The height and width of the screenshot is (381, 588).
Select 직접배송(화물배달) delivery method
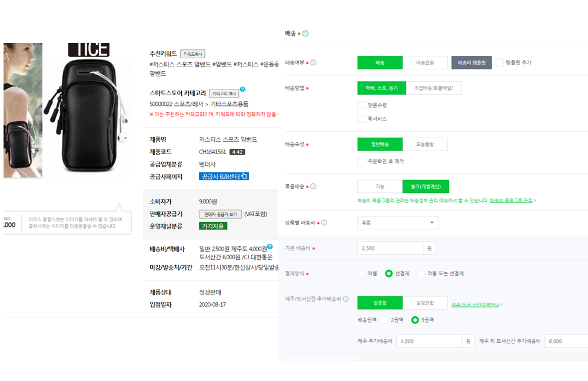pos(434,88)
